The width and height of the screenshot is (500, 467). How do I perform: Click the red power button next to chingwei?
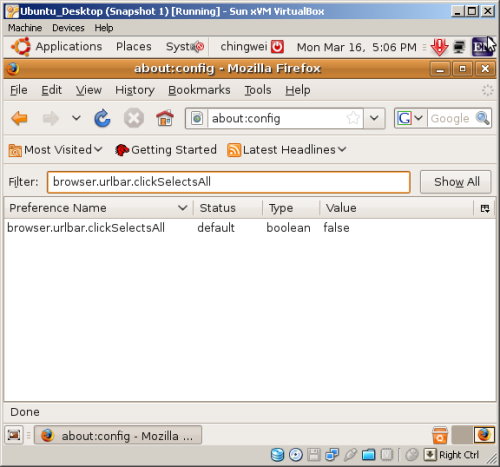[277, 47]
